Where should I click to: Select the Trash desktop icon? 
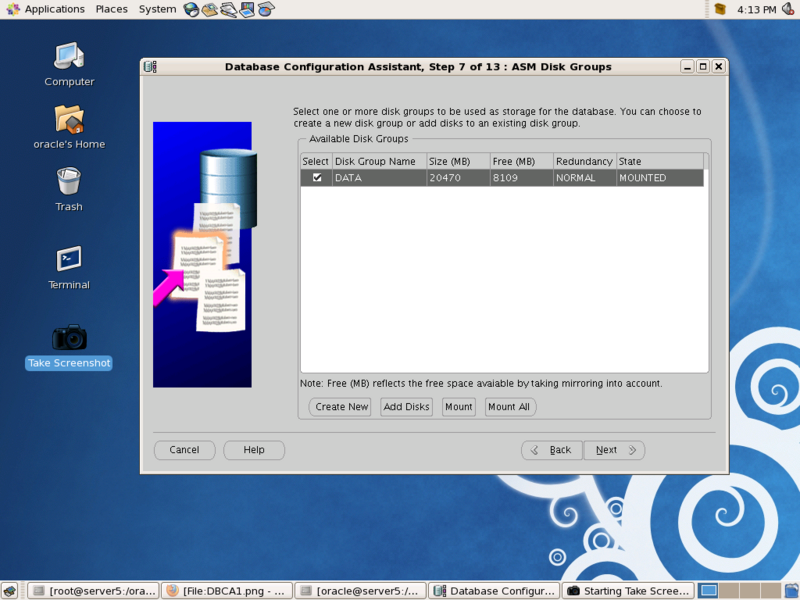point(69,189)
